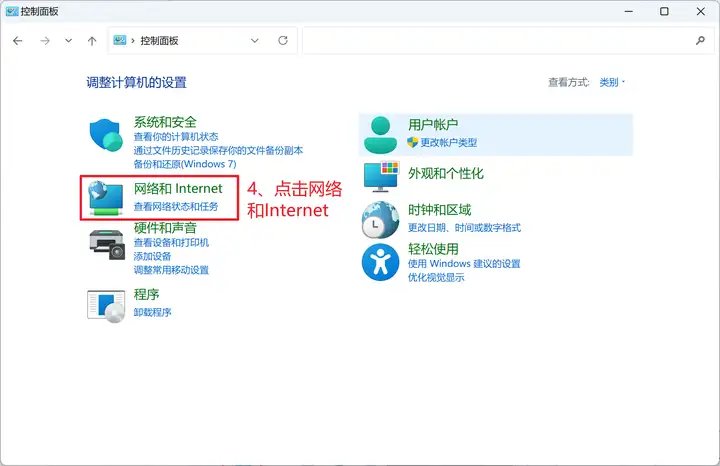Click the 外观和个性化 monitor icon
Viewport: 720px width, 466px height.
[x=382, y=177]
